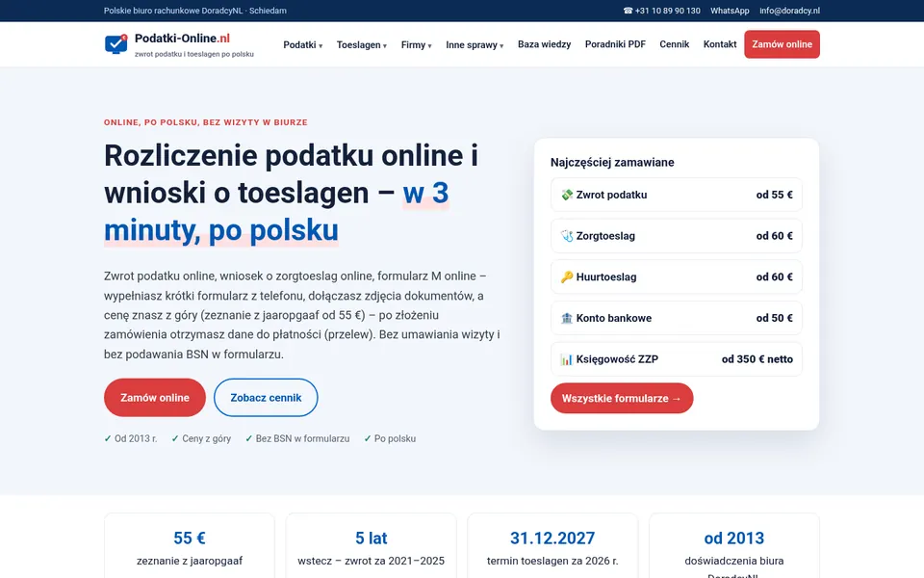Expand the Podatki dropdown menu
Image resolution: width=924 pixels, height=578 pixels.
(303, 45)
